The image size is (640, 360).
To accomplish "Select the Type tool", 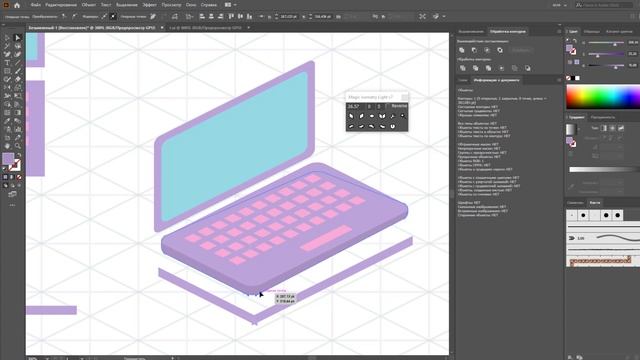I will (7, 63).
